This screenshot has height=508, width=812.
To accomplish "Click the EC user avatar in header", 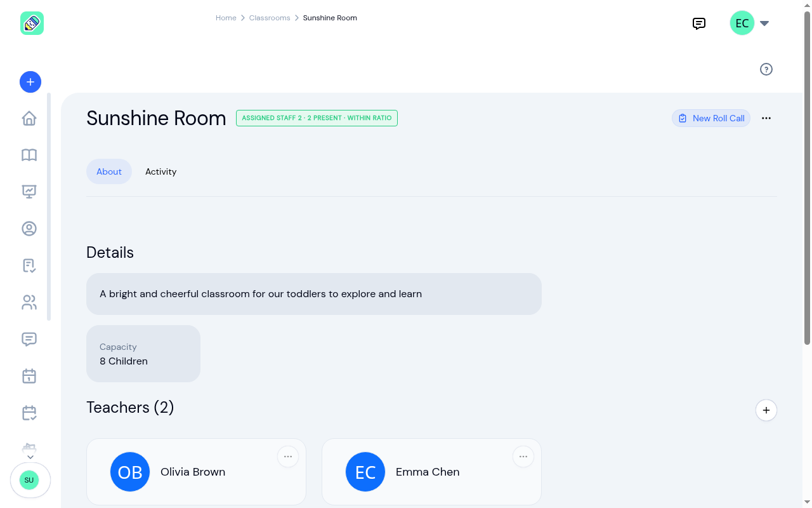I will tap(742, 23).
